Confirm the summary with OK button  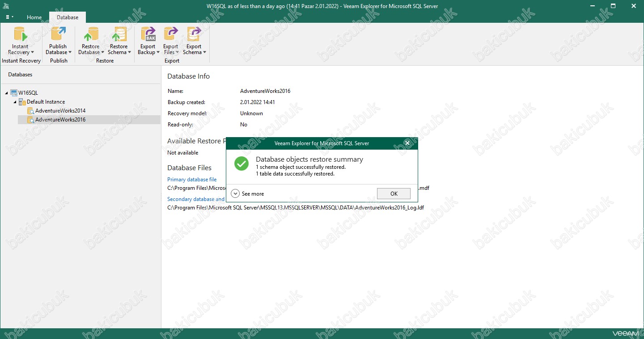coord(394,194)
